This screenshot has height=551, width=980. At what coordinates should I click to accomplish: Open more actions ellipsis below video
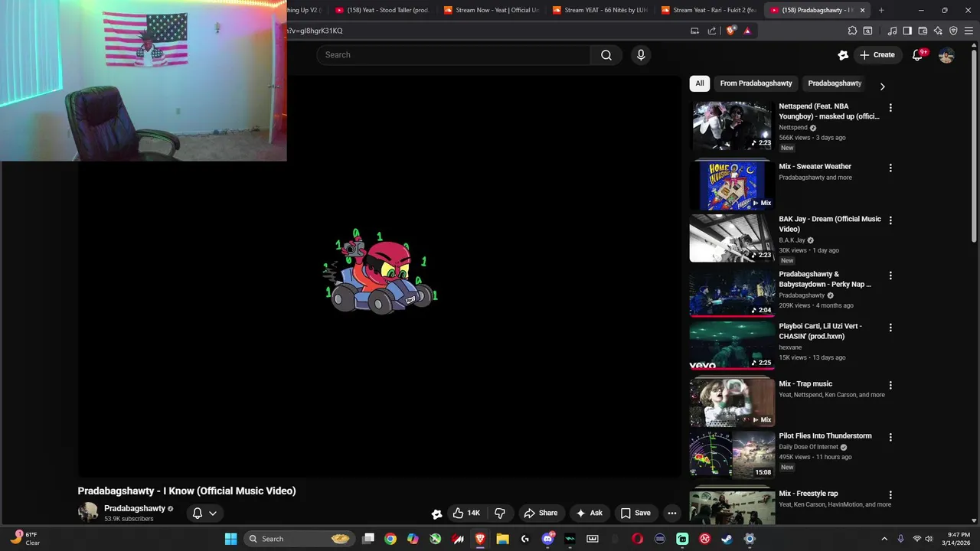pos(671,513)
